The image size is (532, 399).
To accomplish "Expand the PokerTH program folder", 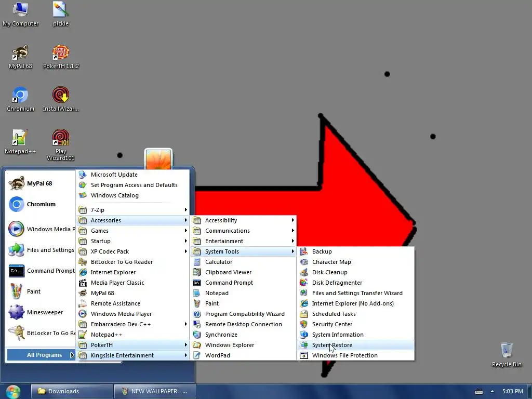I will tap(132, 345).
